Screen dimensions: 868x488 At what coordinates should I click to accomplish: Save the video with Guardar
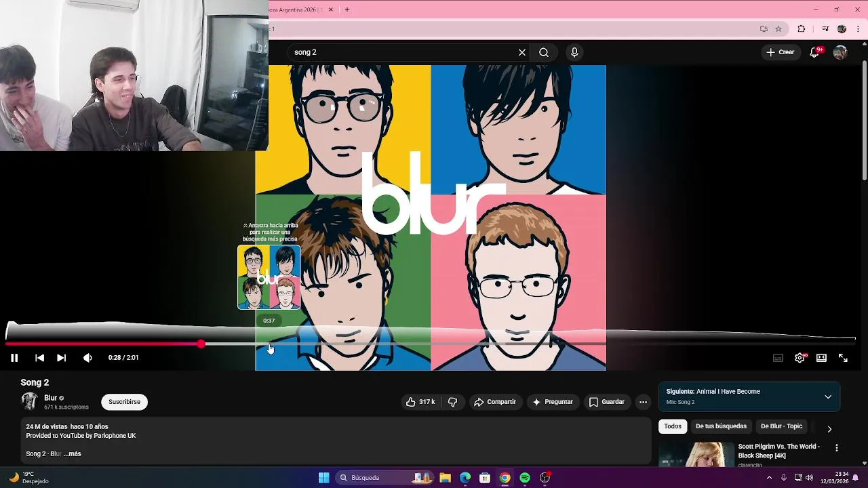click(x=606, y=402)
